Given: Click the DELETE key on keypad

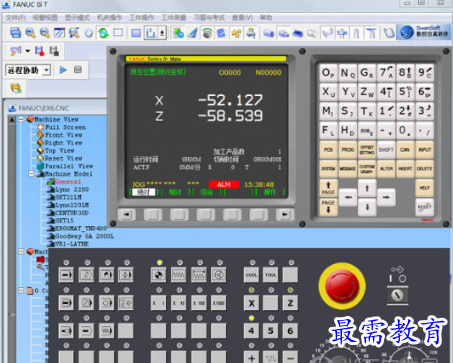Looking at the screenshot, I should (x=424, y=169).
